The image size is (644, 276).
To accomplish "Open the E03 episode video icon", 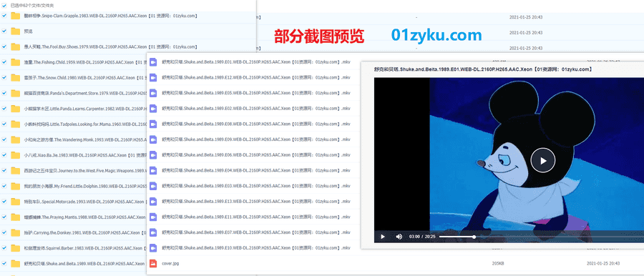I will point(153,186).
